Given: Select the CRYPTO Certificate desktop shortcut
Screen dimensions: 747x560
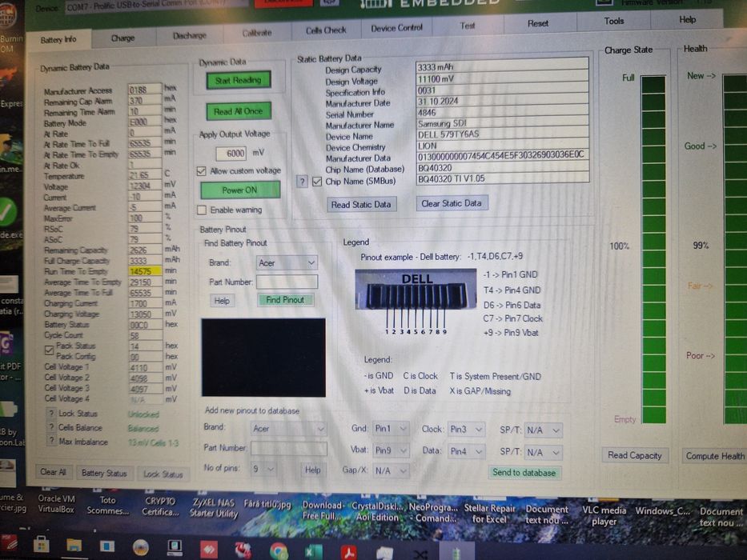Looking at the screenshot, I should tap(160, 506).
